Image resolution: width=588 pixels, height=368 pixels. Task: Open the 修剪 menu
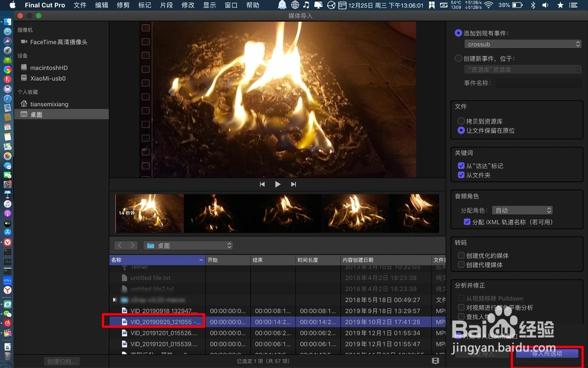[123, 5]
